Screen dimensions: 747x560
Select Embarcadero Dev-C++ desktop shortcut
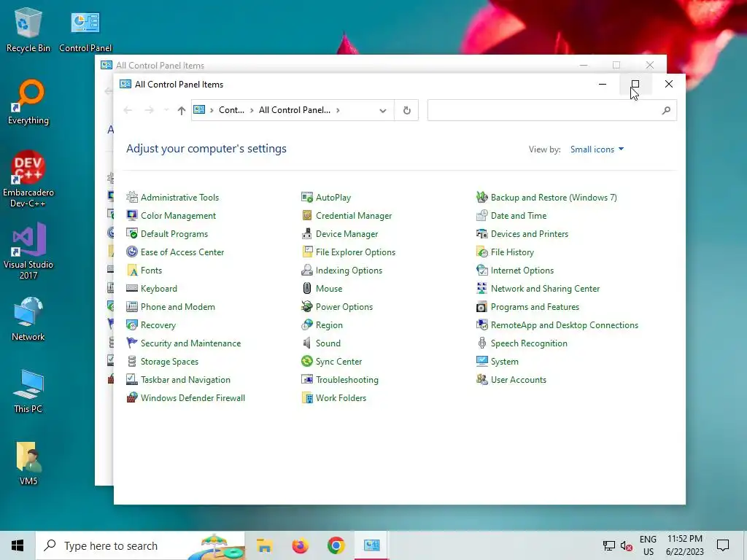point(28,179)
